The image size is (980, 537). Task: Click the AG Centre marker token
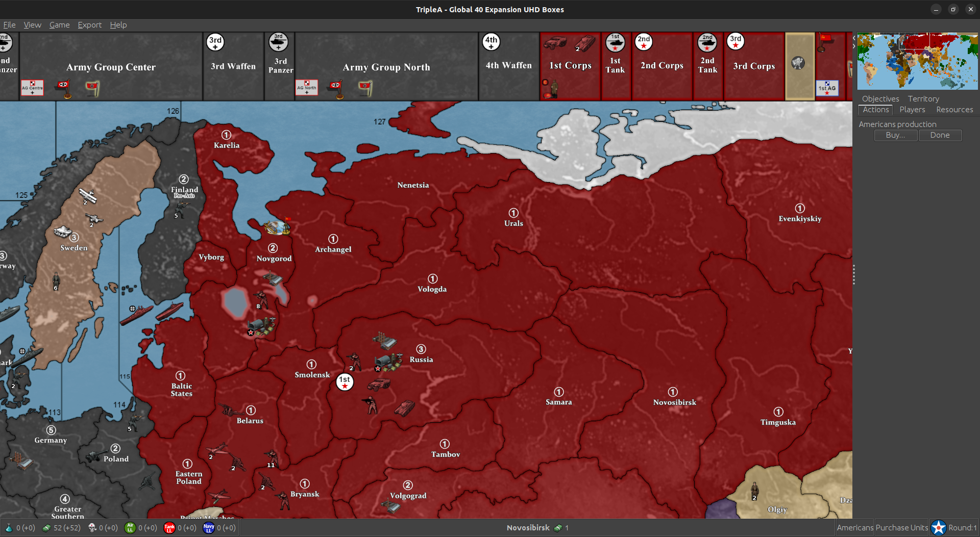click(x=32, y=88)
